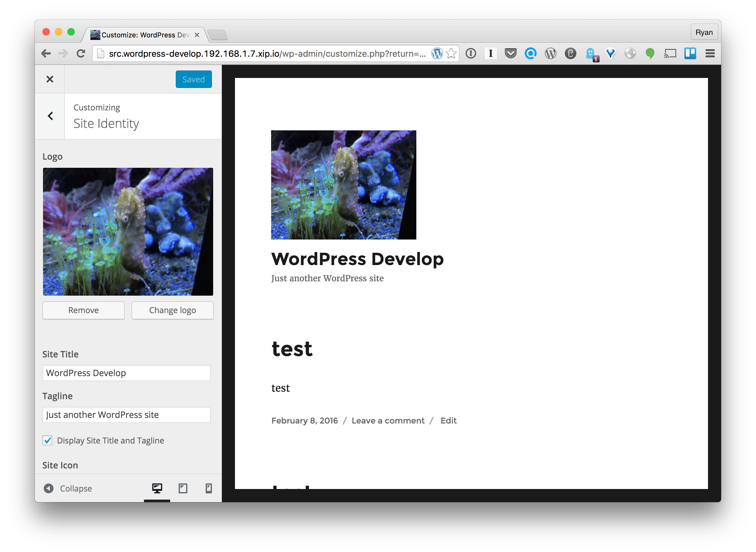The width and height of the screenshot is (756, 552).
Task: Click the Saved button
Action: click(x=194, y=79)
